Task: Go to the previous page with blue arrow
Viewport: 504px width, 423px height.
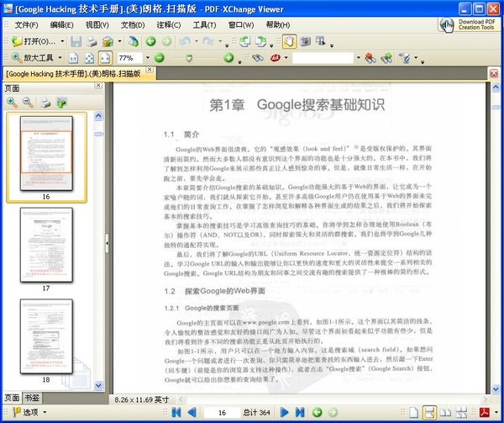Action: pos(192,412)
